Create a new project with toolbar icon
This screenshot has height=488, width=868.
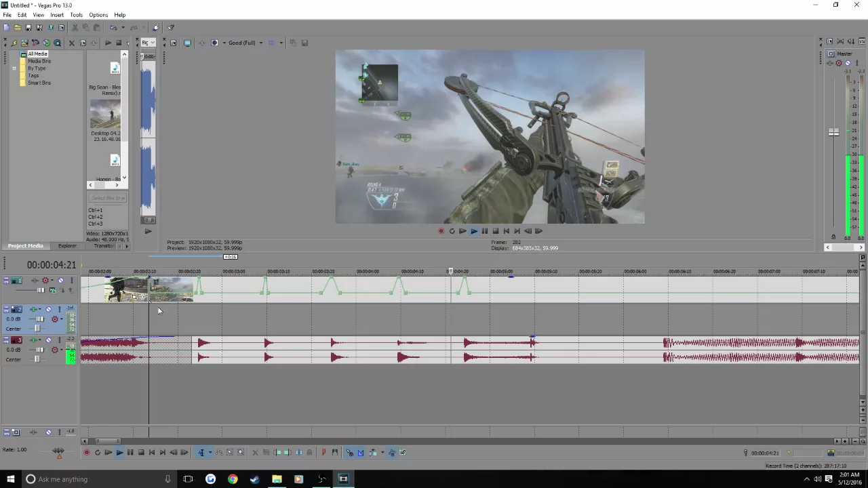pyautogui.click(x=6, y=28)
